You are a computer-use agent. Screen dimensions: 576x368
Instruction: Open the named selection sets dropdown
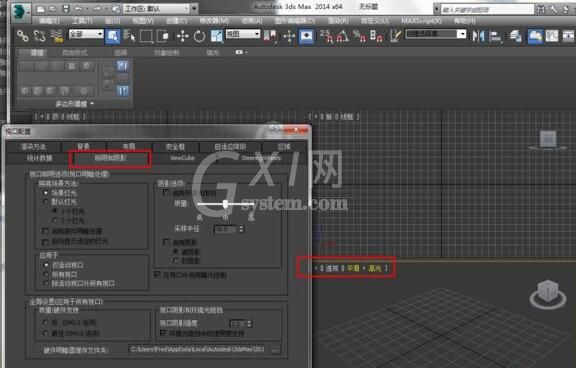coord(436,34)
